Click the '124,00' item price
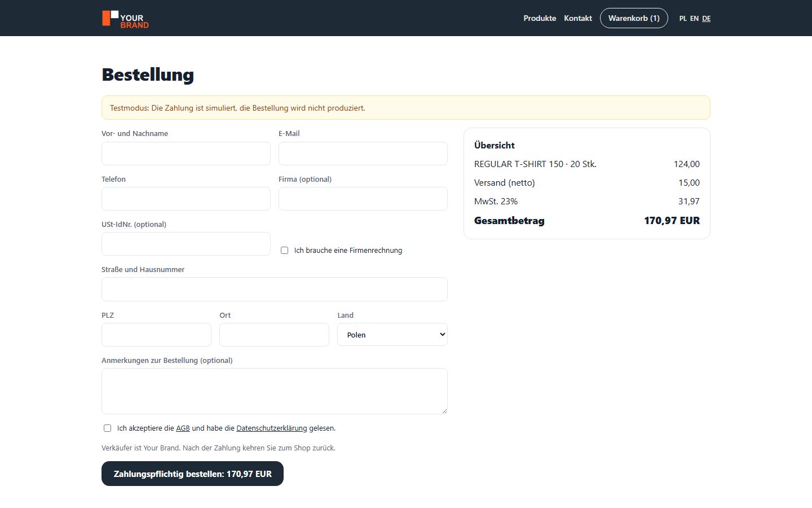 pyautogui.click(x=686, y=164)
